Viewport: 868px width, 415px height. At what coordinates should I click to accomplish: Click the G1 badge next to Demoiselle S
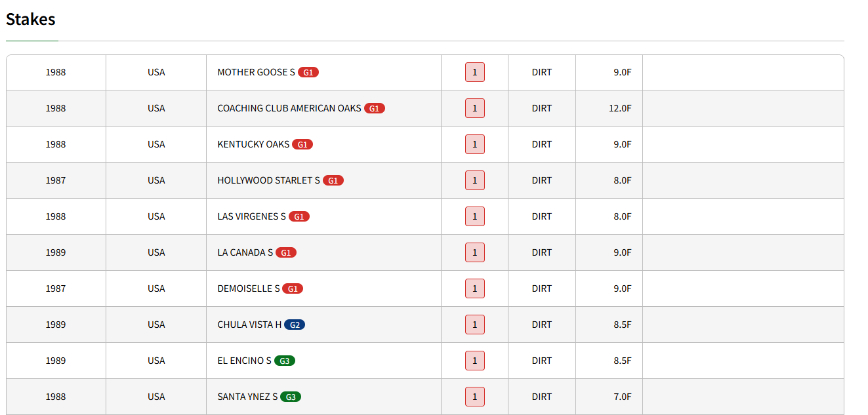pos(293,288)
